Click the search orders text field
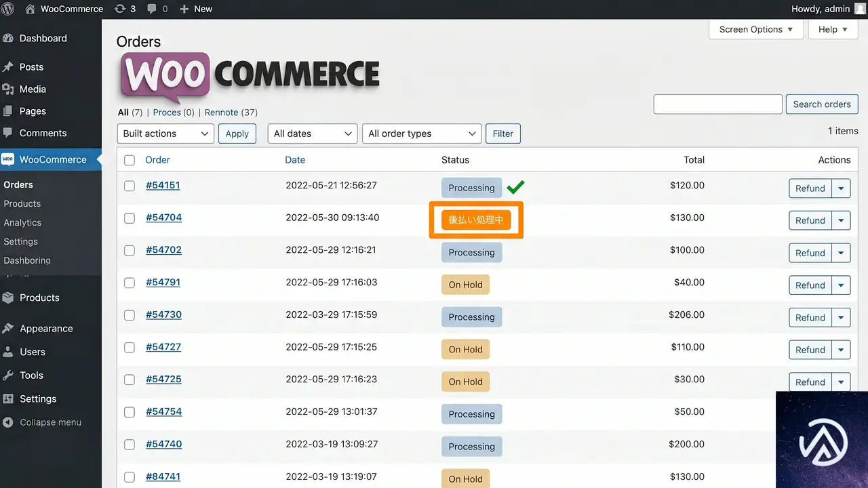This screenshot has width=868, height=488. tap(718, 104)
